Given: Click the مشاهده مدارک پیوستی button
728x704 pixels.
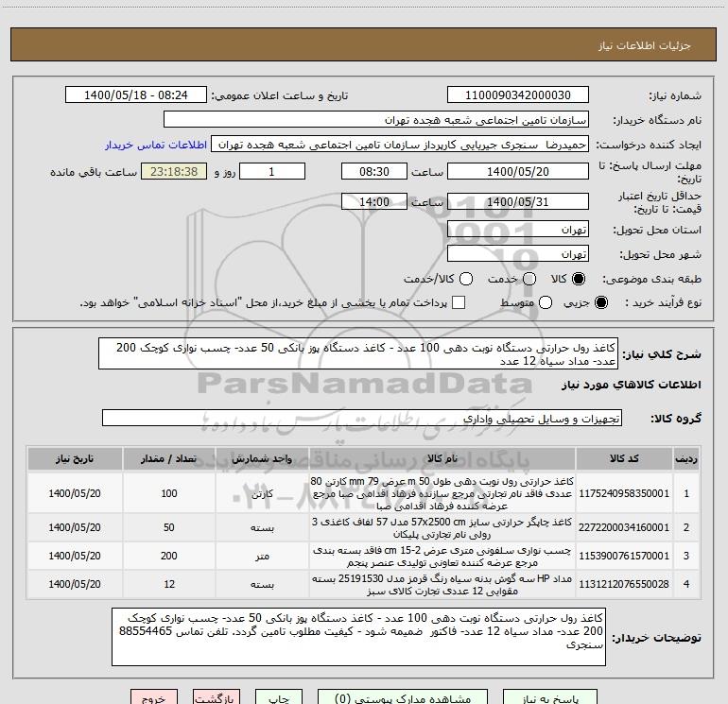Looking at the screenshot, I should coord(403,697).
